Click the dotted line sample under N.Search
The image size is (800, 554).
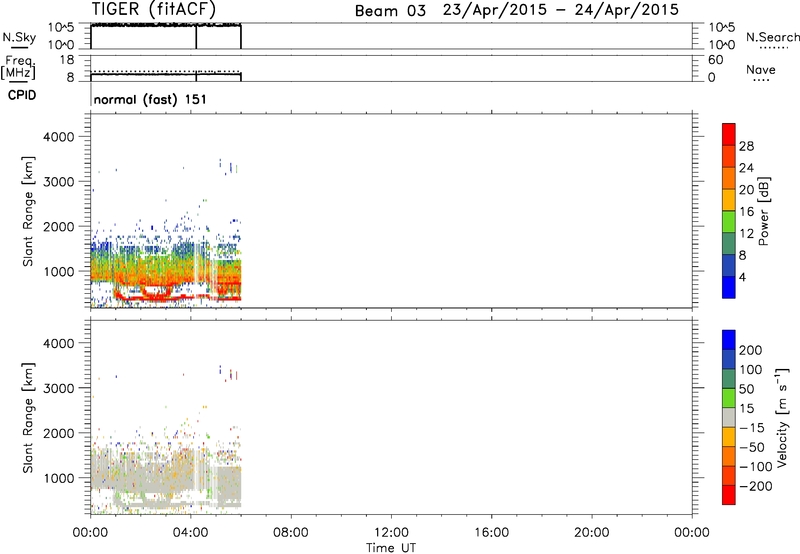click(774, 48)
